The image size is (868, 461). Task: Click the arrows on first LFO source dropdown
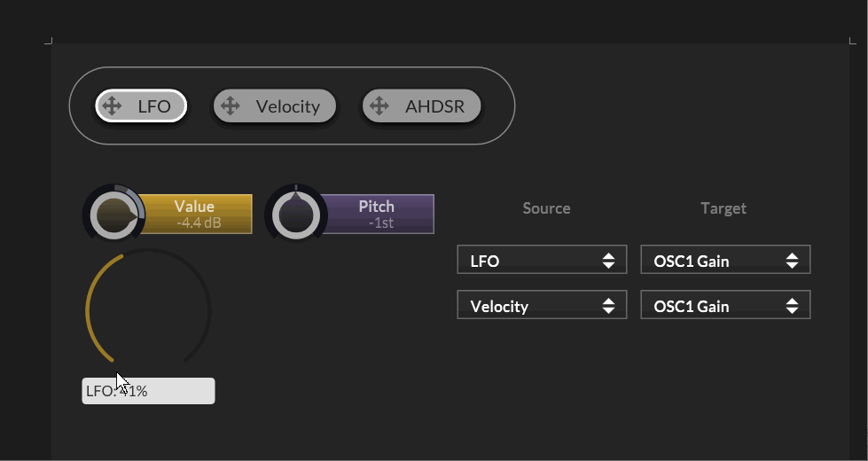click(x=608, y=261)
